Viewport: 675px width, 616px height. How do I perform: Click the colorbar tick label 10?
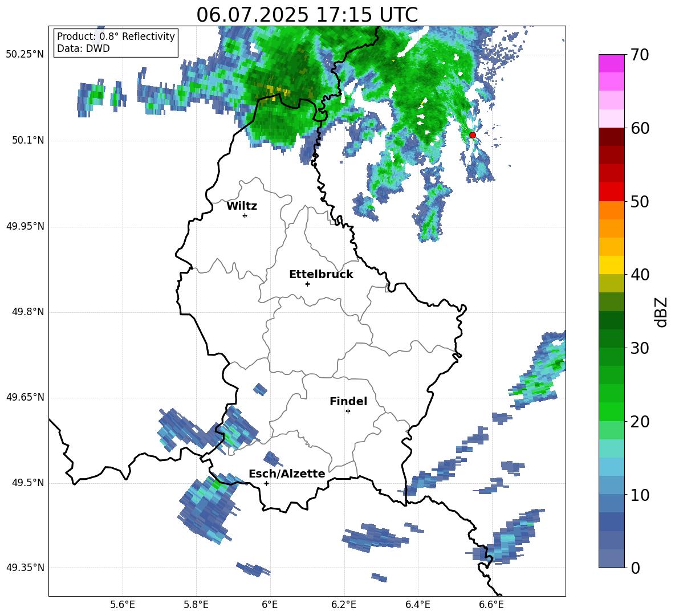[640, 495]
